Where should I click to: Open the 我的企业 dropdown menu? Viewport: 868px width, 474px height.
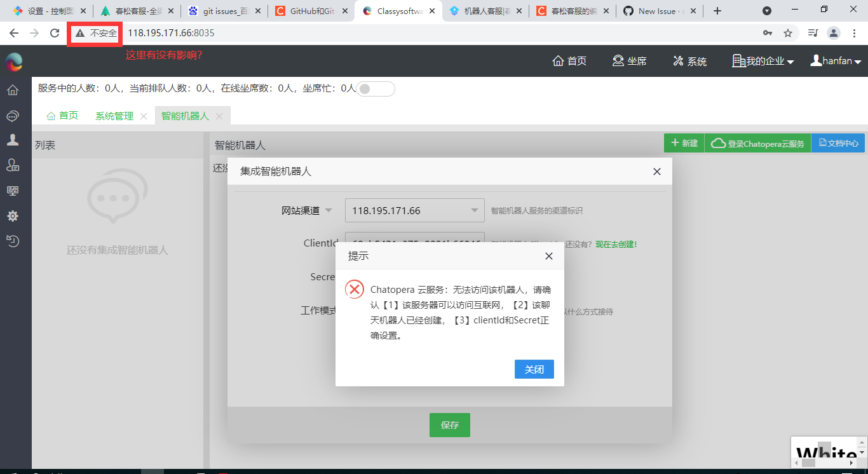tap(763, 61)
